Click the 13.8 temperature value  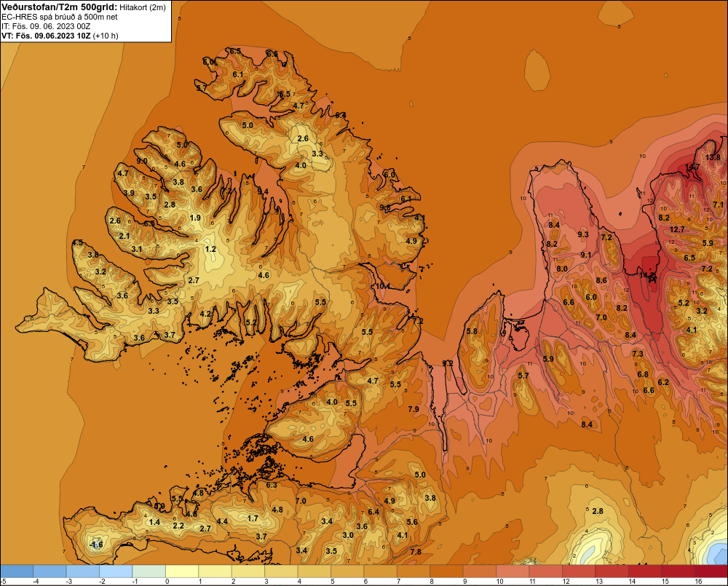(x=713, y=157)
